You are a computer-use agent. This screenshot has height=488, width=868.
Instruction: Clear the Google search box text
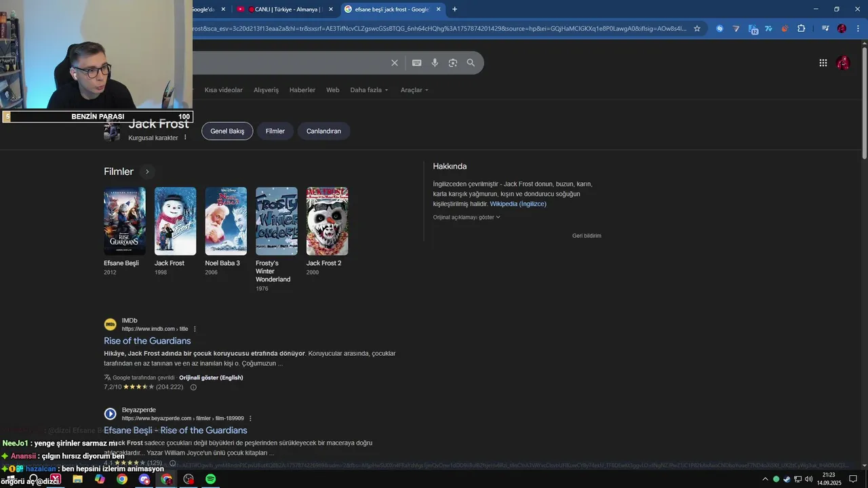pos(395,63)
